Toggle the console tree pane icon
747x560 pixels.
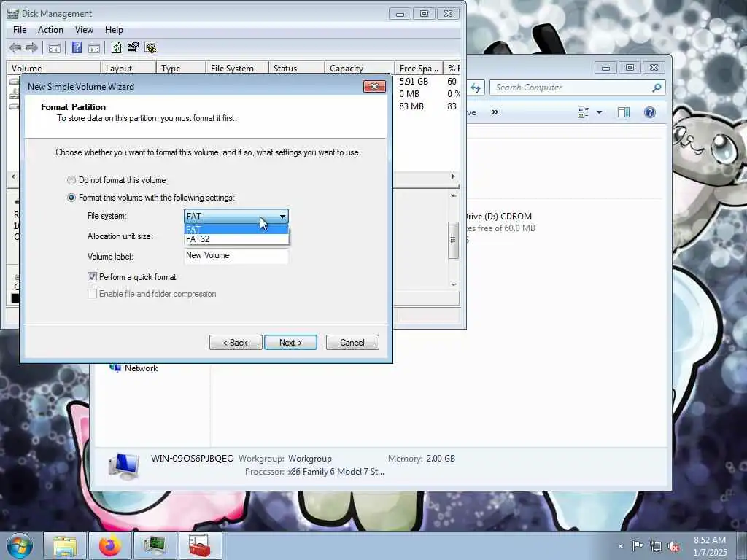point(54,47)
